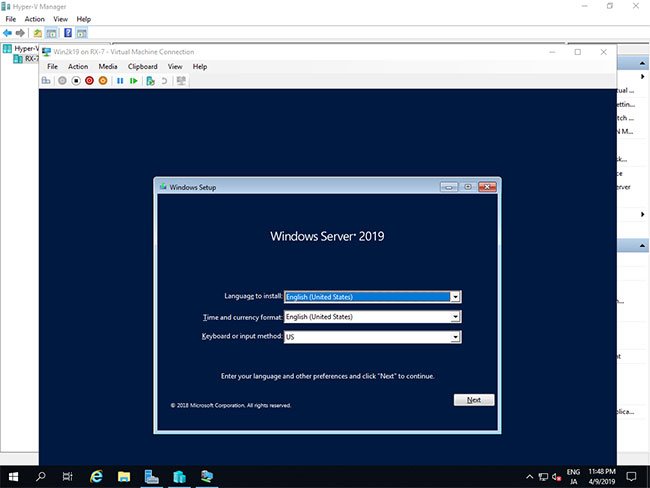Show hidden system tray icons

(529, 477)
